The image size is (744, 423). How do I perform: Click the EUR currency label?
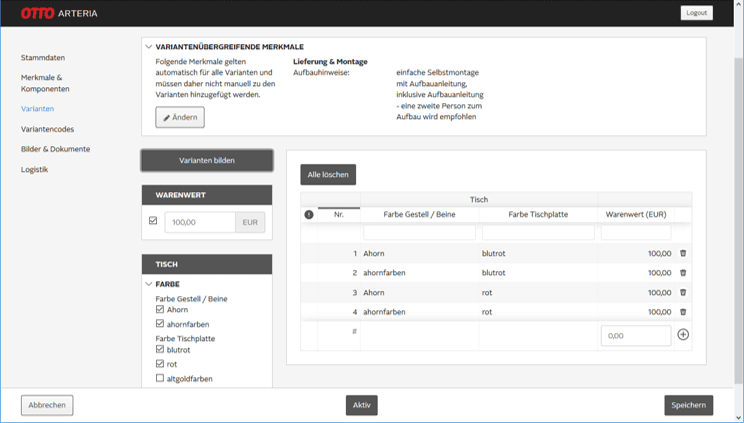point(250,222)
